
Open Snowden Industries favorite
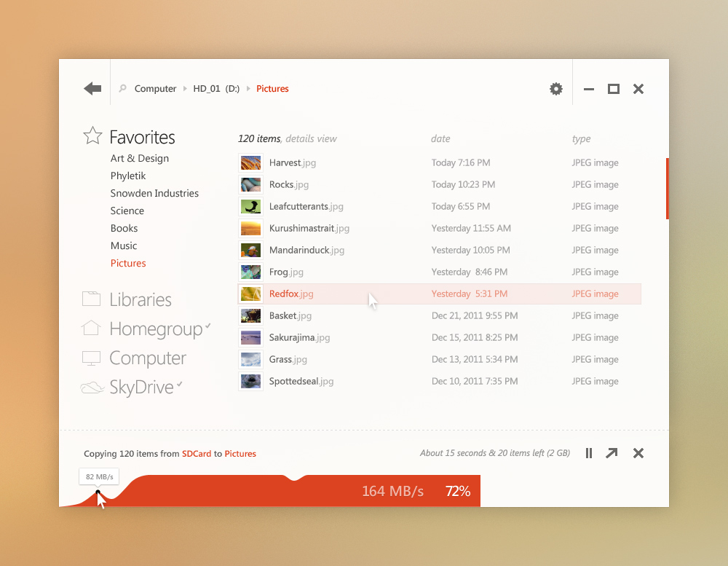coord(154,193)
